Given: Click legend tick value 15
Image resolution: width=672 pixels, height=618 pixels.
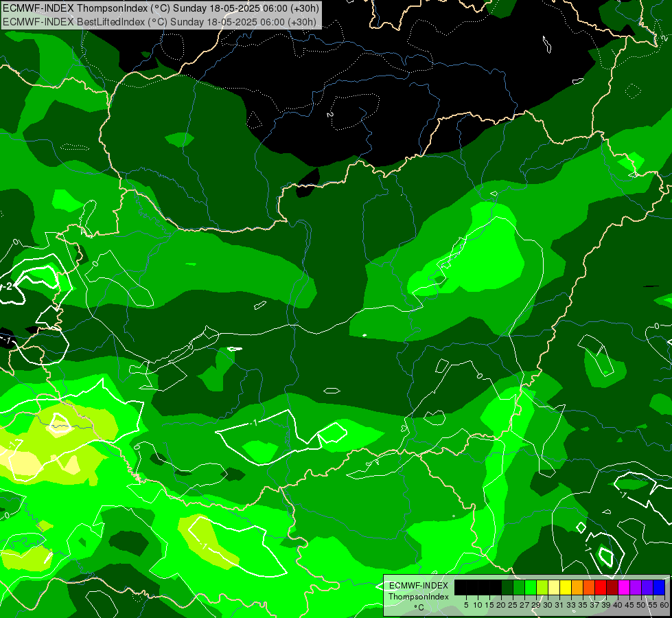Looking at the screenshot, I should pyautogui.click(x=489, y=605).
